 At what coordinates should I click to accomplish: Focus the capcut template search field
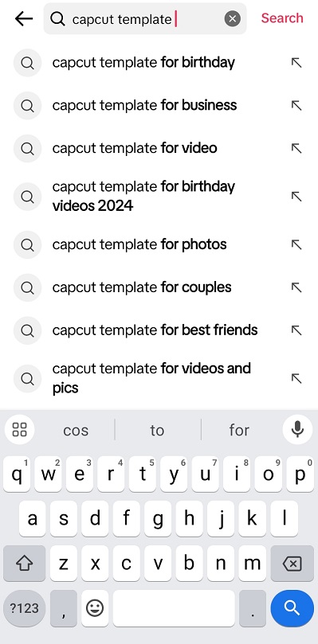[x=145, y=19]
